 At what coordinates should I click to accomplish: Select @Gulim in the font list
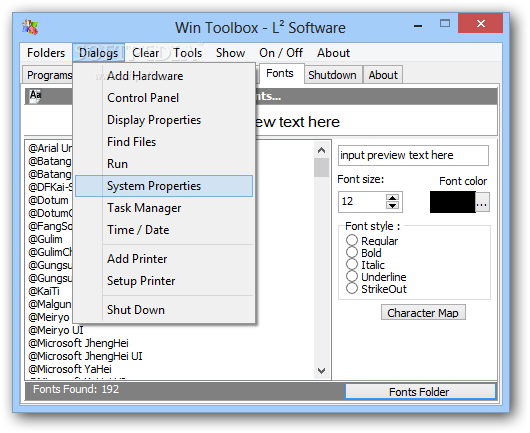tap(45, 239)
